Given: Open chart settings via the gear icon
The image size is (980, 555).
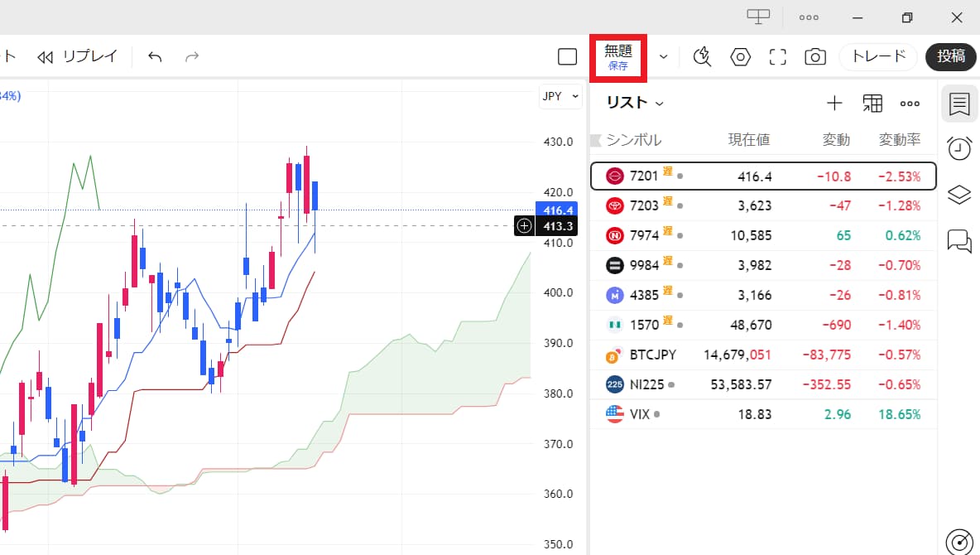Looking at the screenshot, I should click(x=740, y=56).
